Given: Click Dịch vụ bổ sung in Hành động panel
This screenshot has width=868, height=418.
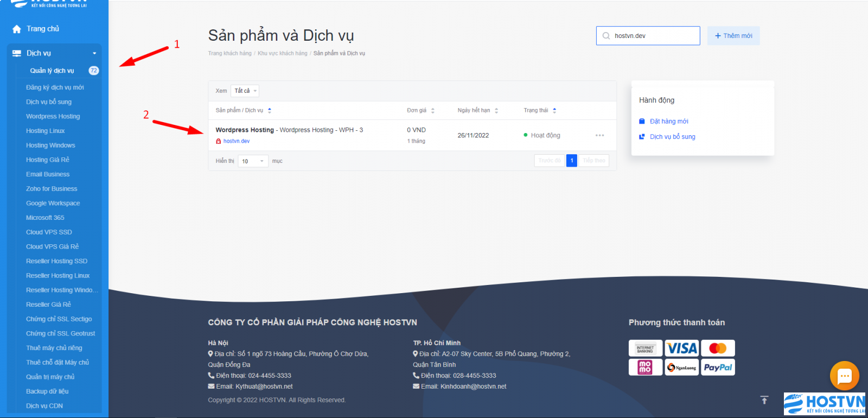Looking at the screenshot, I should [673, 137].
